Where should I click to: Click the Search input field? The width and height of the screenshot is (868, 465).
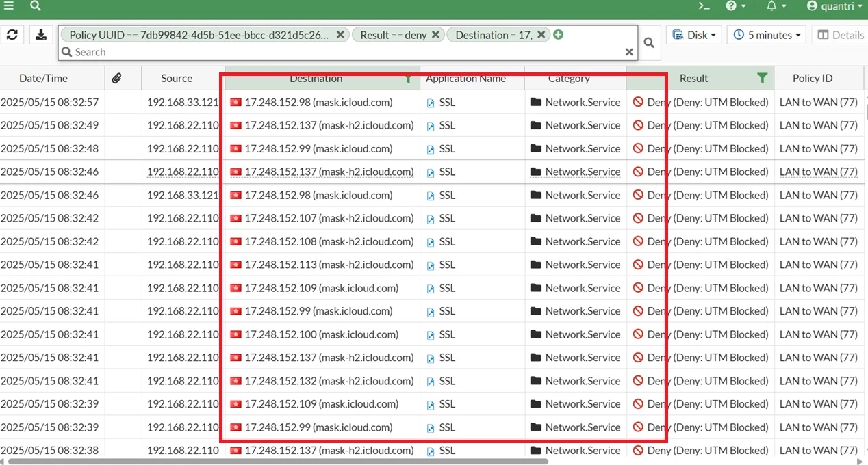342,52
